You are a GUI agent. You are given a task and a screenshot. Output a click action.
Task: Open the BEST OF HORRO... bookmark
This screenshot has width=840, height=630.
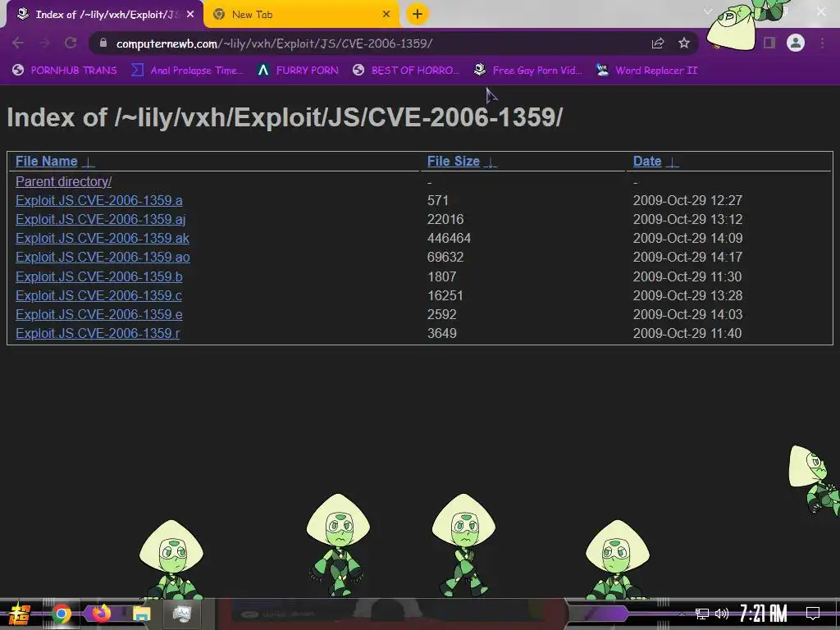[x=407, y=71]
